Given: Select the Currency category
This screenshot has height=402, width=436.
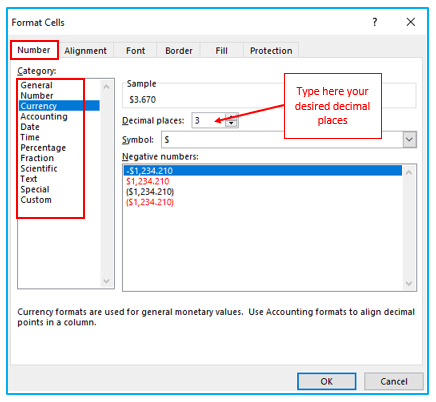Looking at the screenshot, I should point(59,106).
